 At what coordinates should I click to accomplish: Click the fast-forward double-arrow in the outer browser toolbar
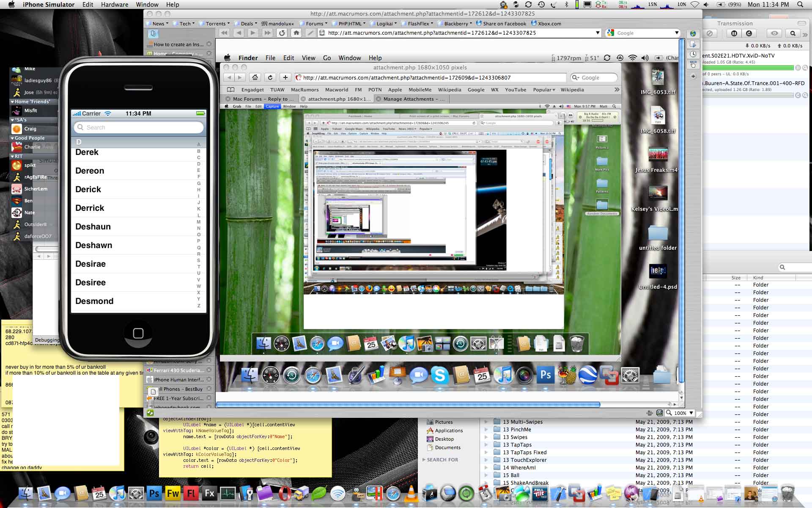[x=267, y=33]
